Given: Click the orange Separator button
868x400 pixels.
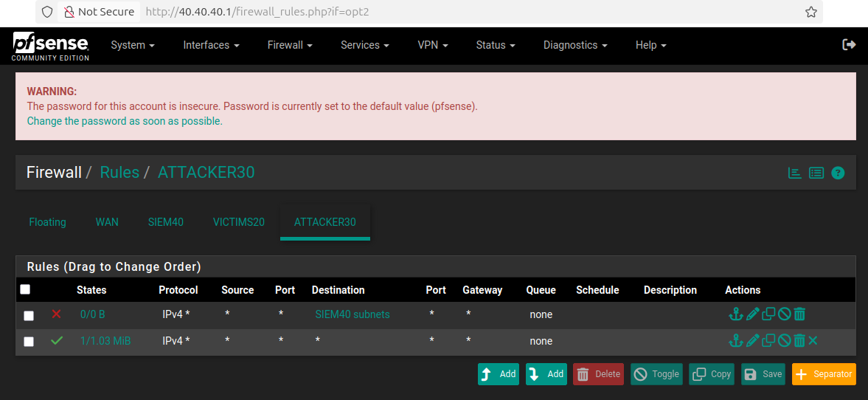Looking at the screenshot, I should pyautogui.click(x=824, y=374).
